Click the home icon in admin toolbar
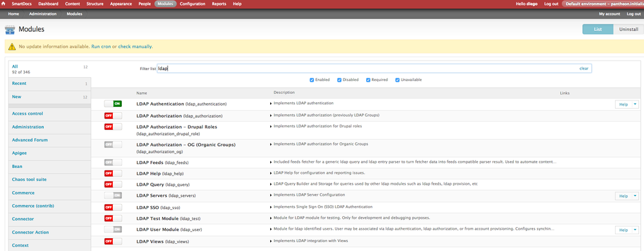Image resolution: width=644 pixels, height=251 pixels. pyautogui.click(x=4, y=4)
